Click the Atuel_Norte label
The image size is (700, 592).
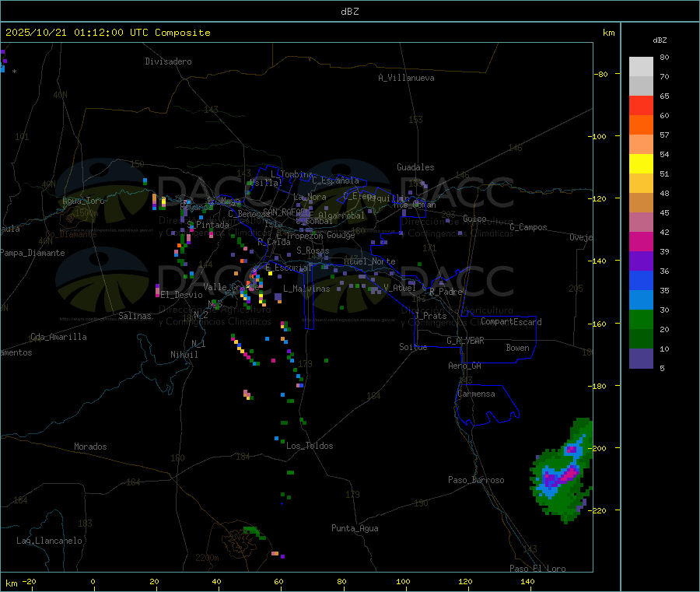click(x=369, y=261)
